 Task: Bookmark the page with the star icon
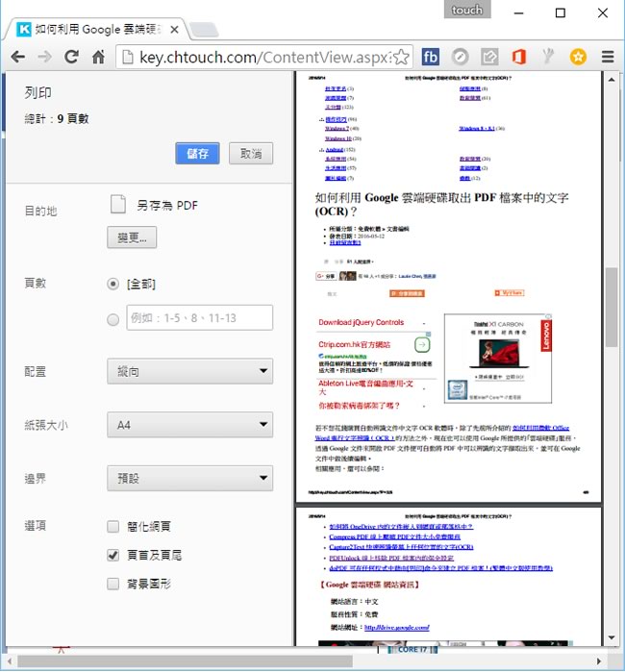click(401, 57)
